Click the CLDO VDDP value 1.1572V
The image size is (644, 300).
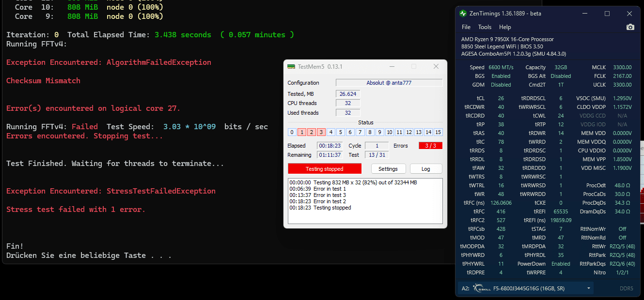tap(622, 107)
